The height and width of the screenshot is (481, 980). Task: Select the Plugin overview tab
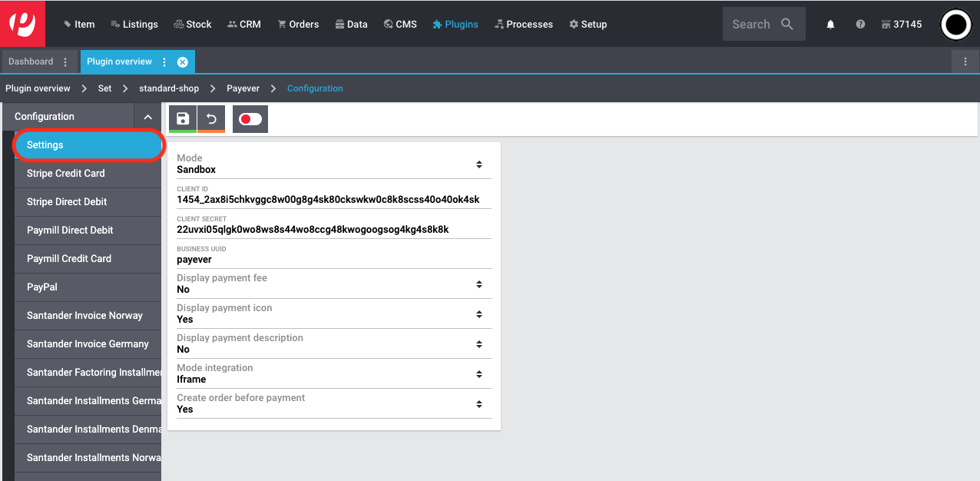click(120, 61)
